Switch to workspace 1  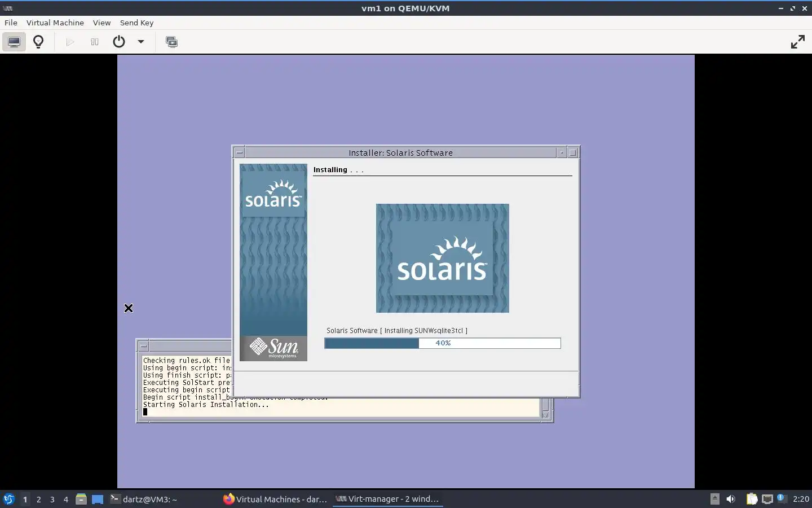pos(25,499)
